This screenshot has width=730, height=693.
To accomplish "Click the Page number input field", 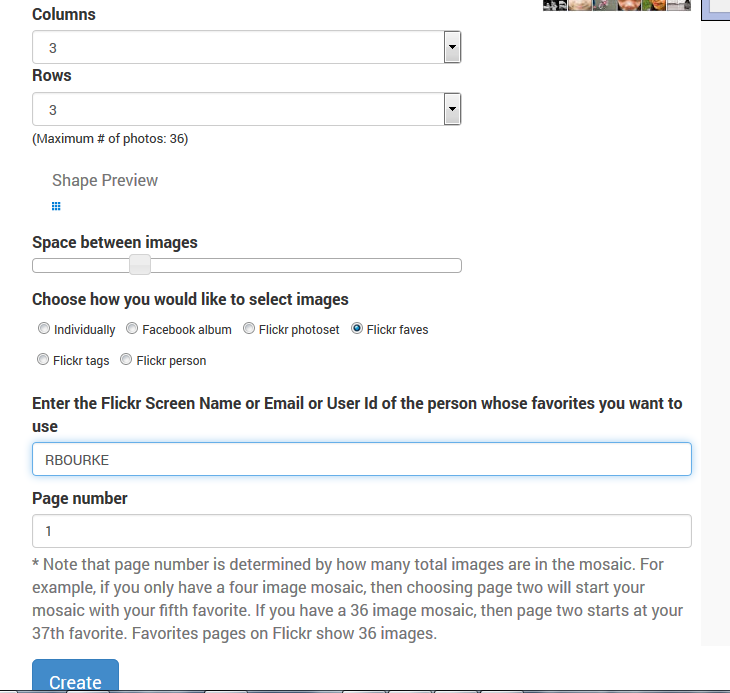I will pos(361,531).
